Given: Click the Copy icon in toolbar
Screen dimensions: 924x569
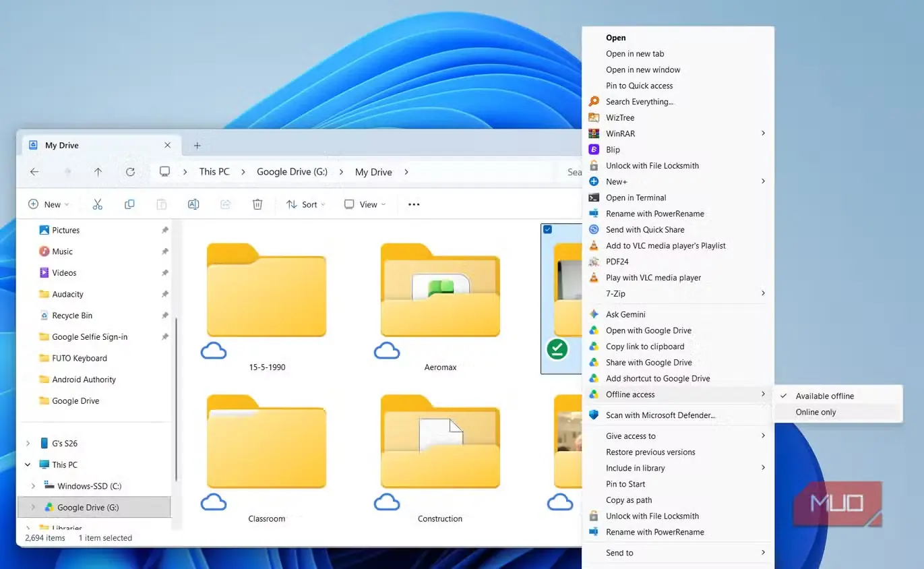Looking at the screenshot, I should pyautogui.click(x=129, y=204).
